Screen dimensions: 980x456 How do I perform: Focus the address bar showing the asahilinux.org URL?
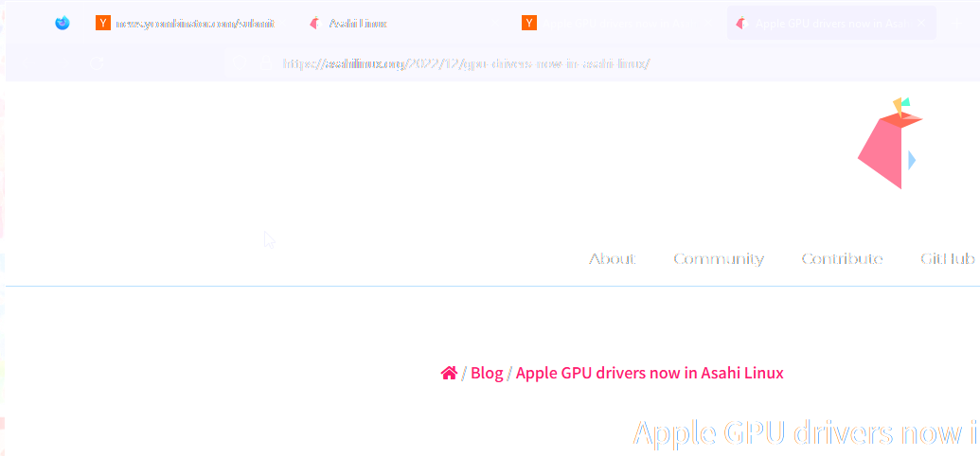point(466,63)
